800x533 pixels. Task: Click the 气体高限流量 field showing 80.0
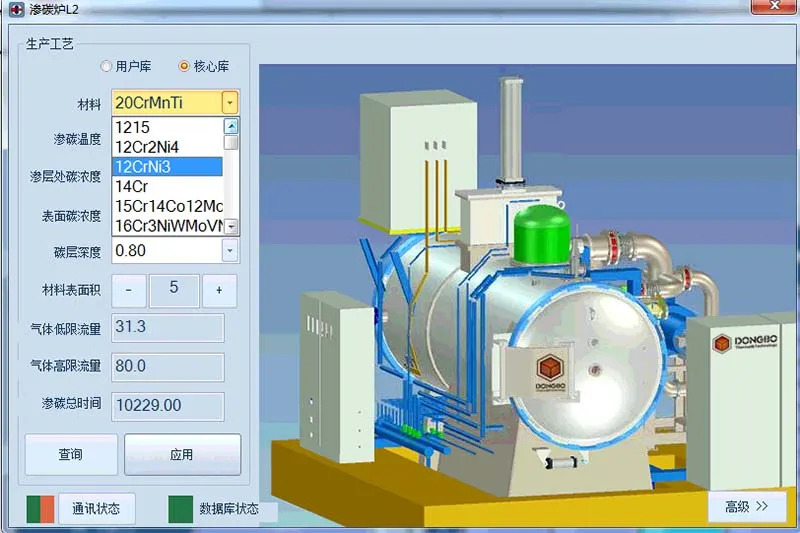click(x=168, y=367)
